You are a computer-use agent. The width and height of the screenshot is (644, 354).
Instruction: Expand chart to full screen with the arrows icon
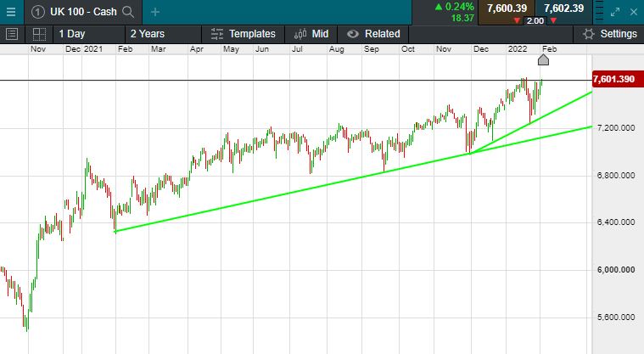pyautogui.click(x=615, y=13)
